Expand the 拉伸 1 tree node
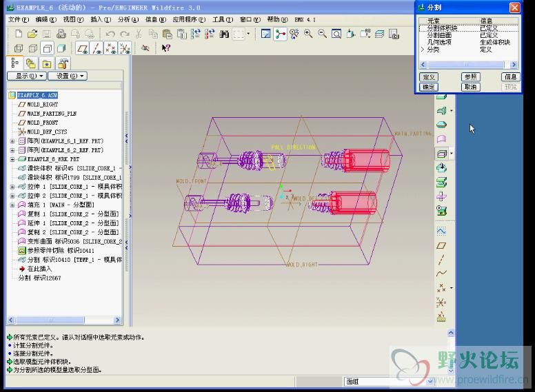 (x=12, y=187)
